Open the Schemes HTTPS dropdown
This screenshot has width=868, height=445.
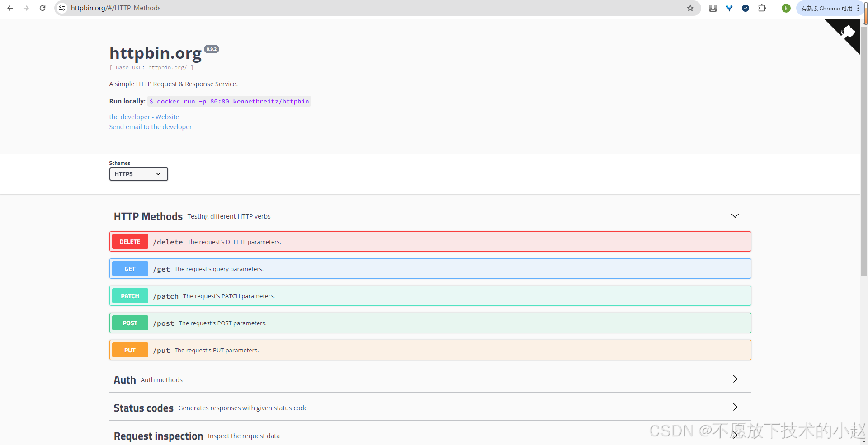click(138, 174)
